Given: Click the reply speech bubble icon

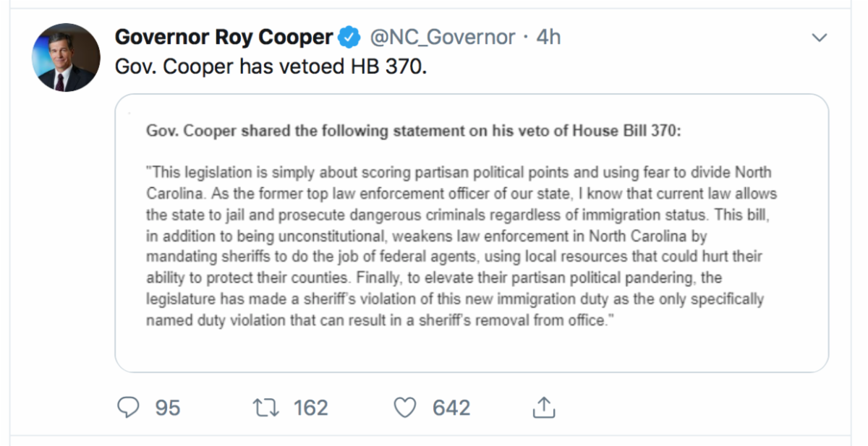Looking at the screenshot, I should 128,408.
